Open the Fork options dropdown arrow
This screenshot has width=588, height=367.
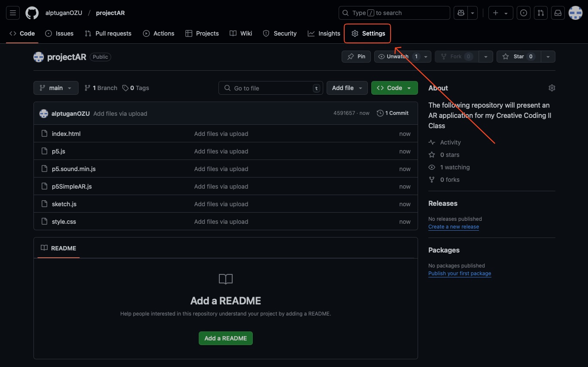click(485, 57)
